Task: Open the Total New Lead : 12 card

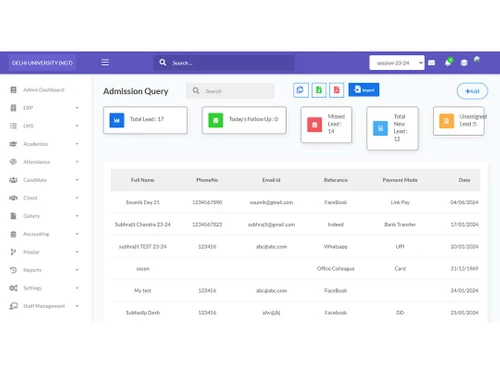Action: (392, 128)
